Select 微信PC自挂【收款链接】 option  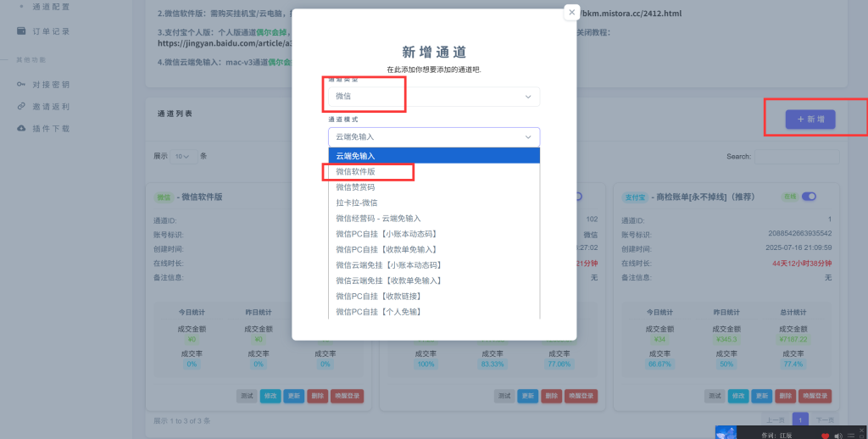point(434,296)
